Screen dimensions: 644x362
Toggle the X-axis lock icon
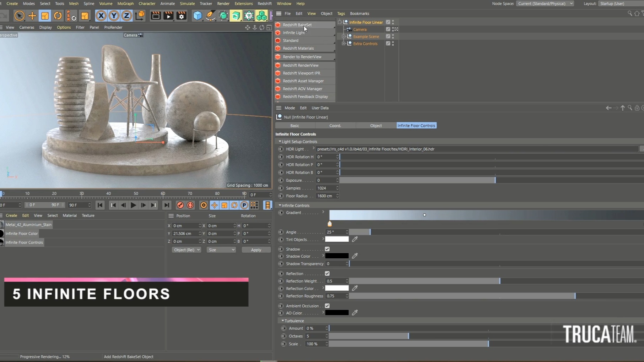101,16
